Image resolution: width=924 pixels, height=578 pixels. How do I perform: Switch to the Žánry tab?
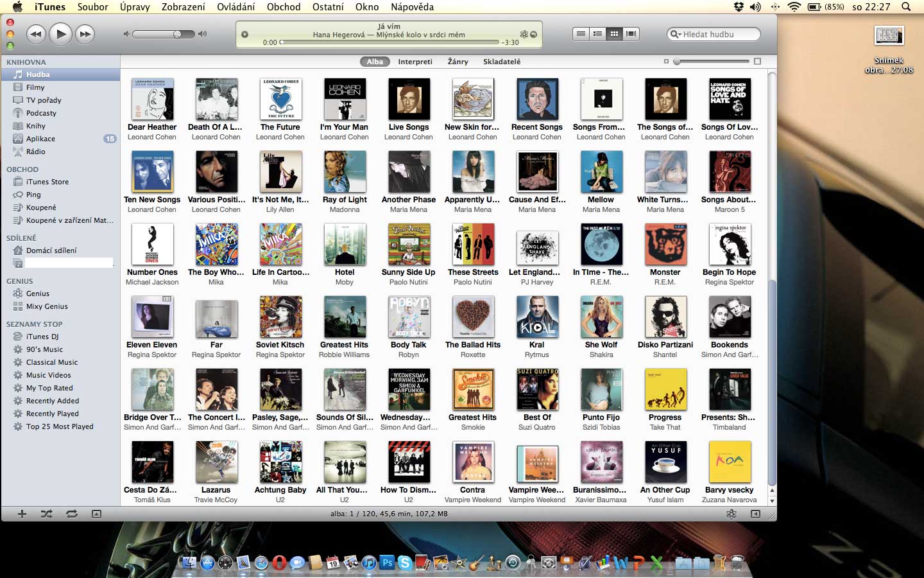point(458,62)
